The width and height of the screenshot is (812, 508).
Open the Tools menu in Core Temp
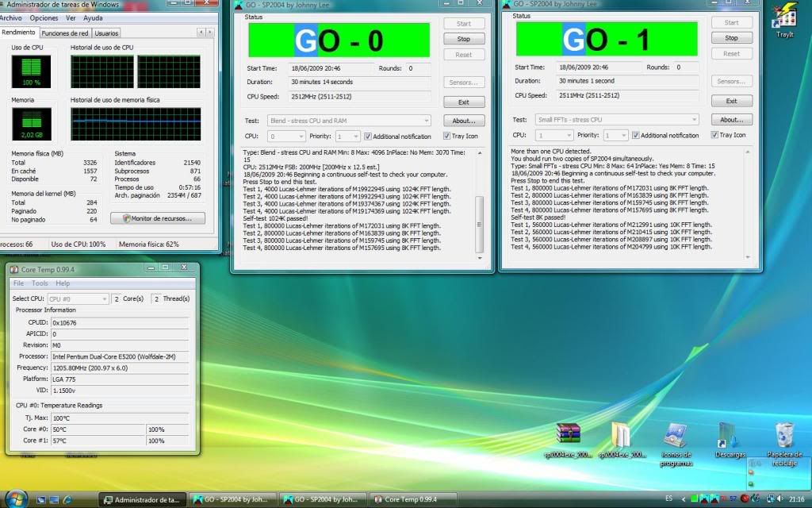pos(40,283)
